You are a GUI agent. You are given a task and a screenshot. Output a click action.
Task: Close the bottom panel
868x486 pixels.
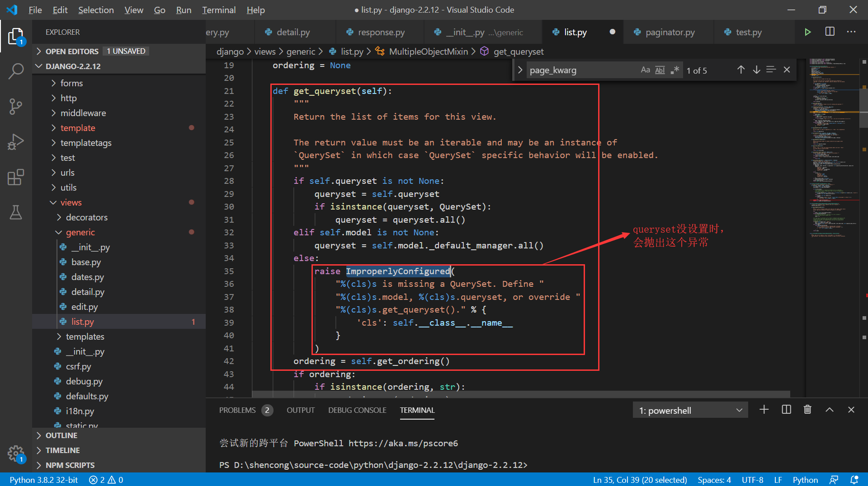(851, 410)
